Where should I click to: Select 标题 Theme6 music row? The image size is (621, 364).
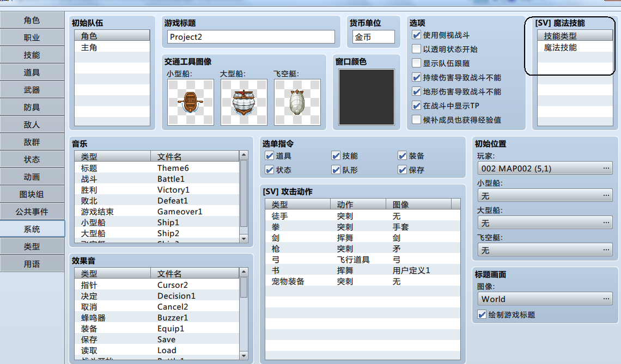157,168
